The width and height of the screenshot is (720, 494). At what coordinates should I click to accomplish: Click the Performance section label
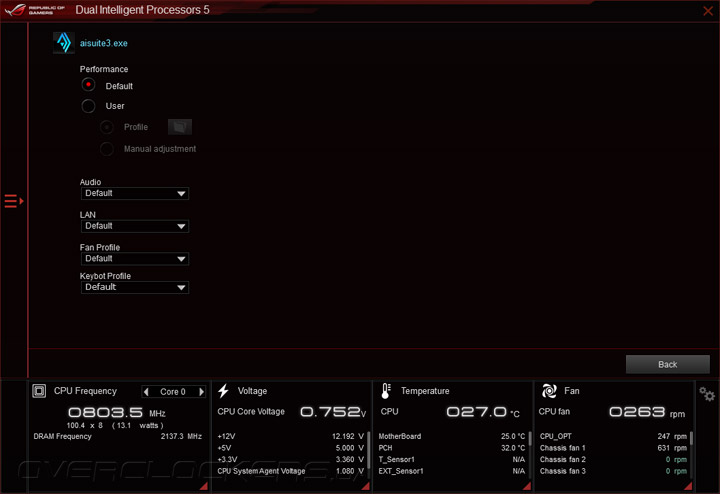(104, 69)
